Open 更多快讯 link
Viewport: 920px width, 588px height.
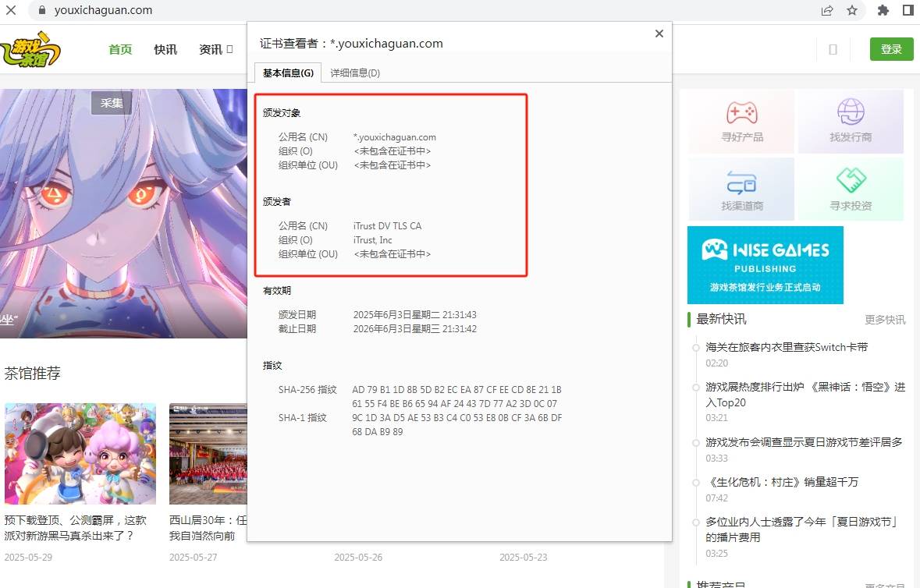click(x=885, y=320)
